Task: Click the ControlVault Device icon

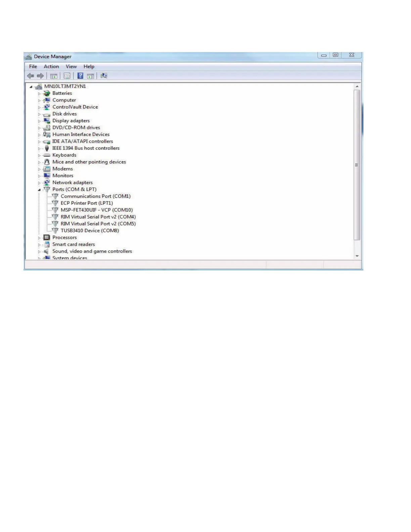Action: (x=47, y=107)
